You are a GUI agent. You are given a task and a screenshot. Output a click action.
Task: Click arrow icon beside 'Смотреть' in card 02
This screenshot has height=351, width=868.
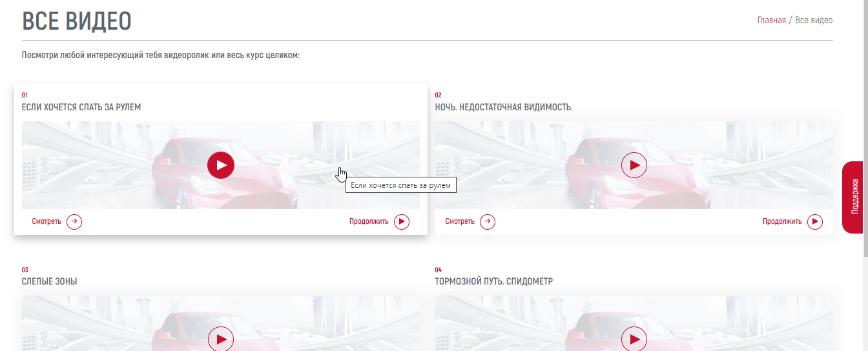pos(488,222)
